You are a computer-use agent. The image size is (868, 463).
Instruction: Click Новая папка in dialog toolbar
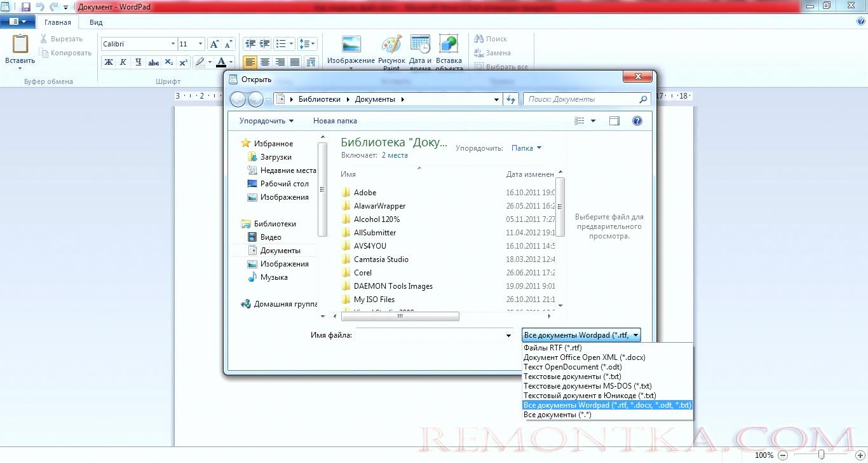pos(335,121)
